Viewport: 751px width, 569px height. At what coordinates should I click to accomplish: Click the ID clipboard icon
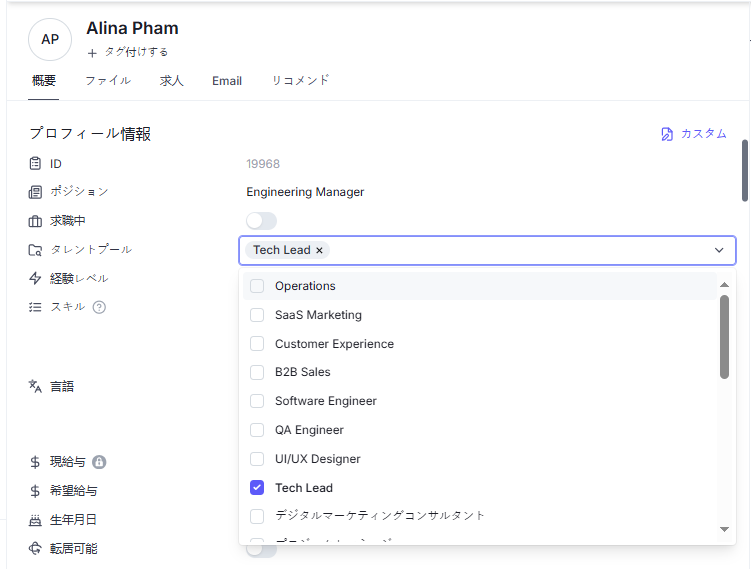point(35,163)
